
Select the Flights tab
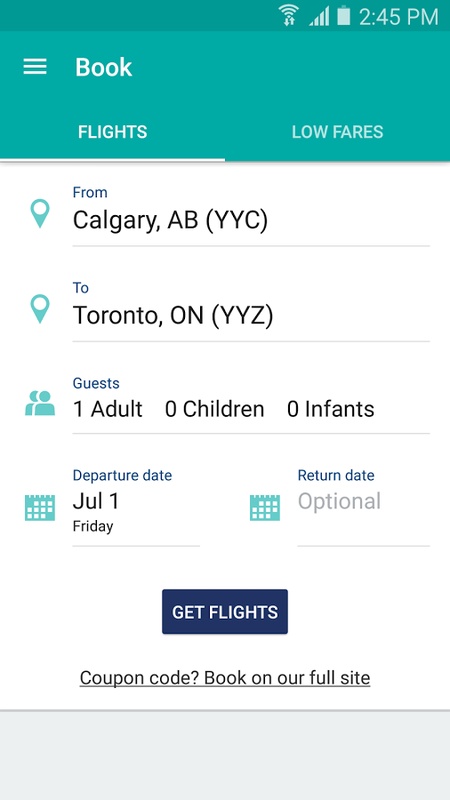pos(112,132)
